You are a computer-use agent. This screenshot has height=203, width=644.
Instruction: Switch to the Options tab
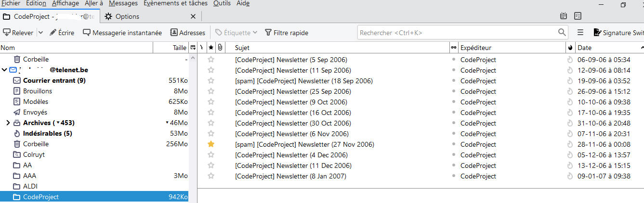coord(127,16)
